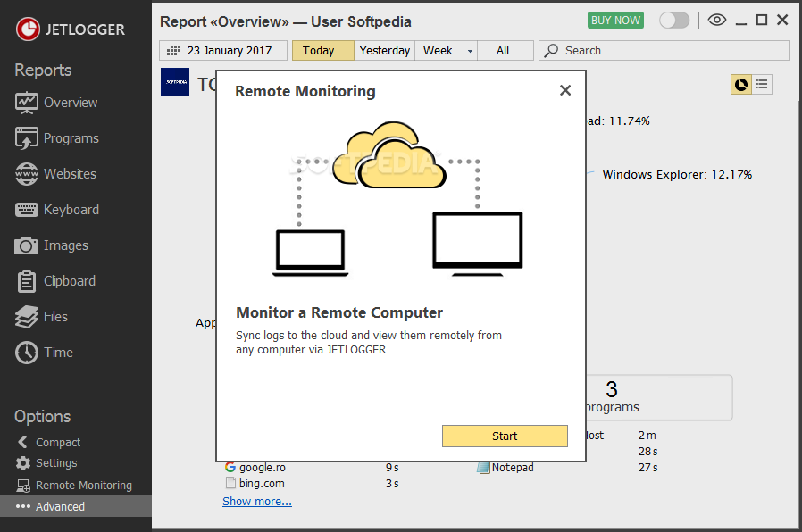
Task: Open the Files menu label
Action: [x=55, y=317]
